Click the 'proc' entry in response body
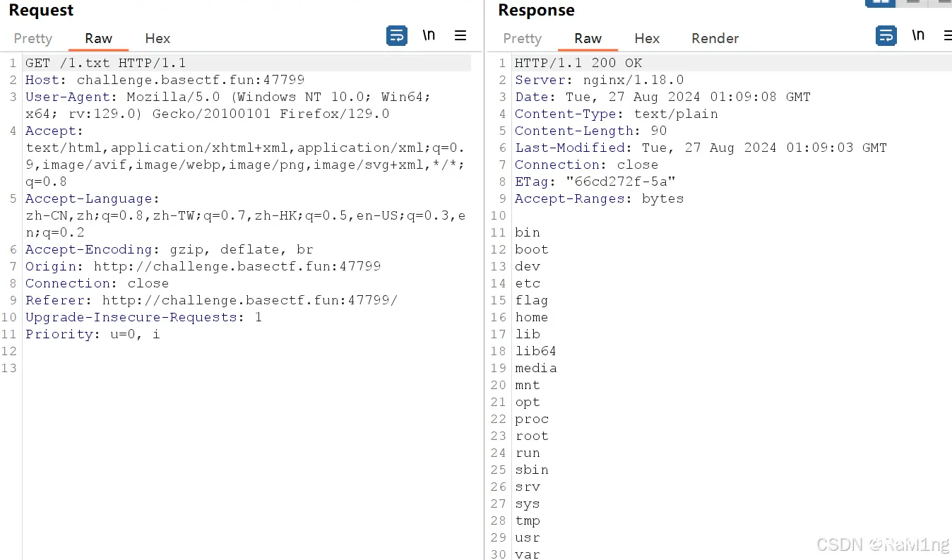Screen dimensions: 952x560 click(x=532, y=419)
